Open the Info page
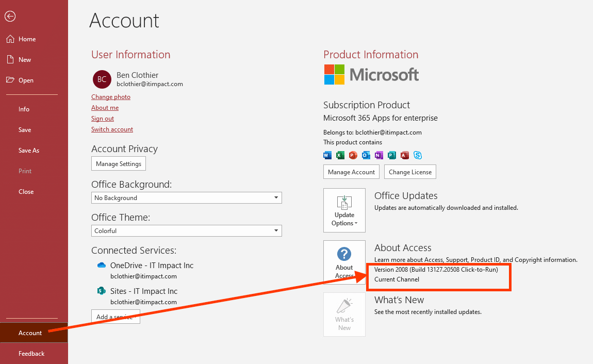 click(24, 109)
